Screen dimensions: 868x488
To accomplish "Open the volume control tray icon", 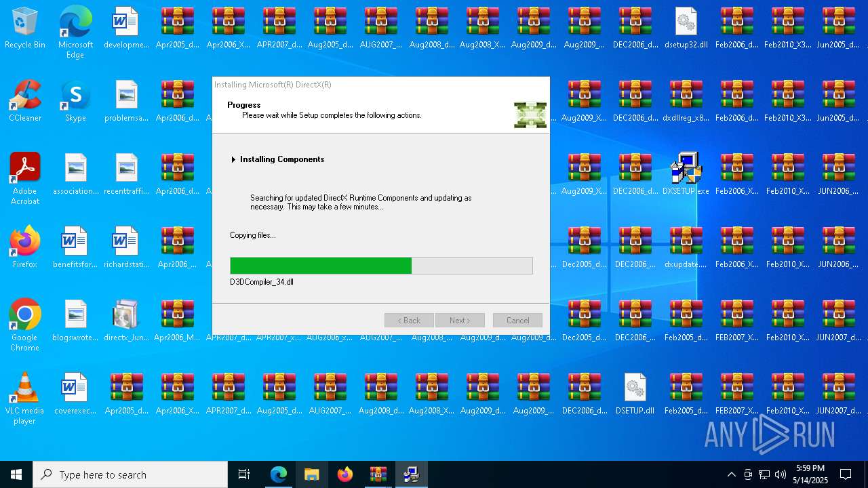I will [781, 474].
